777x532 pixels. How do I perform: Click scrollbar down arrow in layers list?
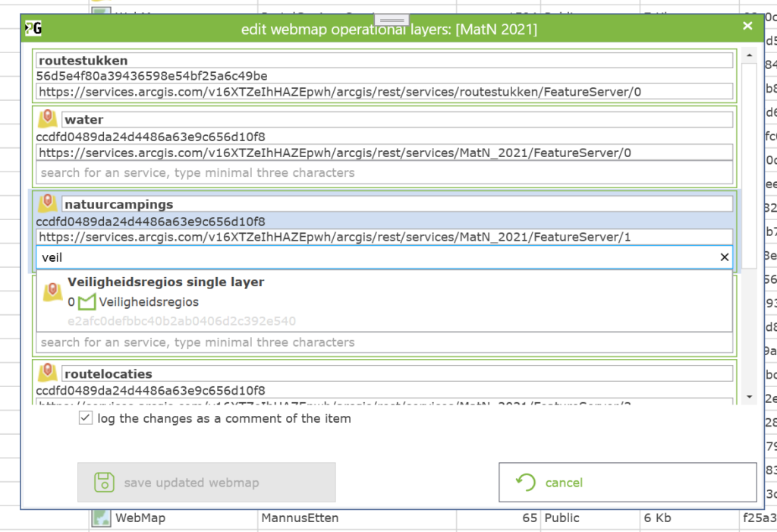[x=749, y=397]
